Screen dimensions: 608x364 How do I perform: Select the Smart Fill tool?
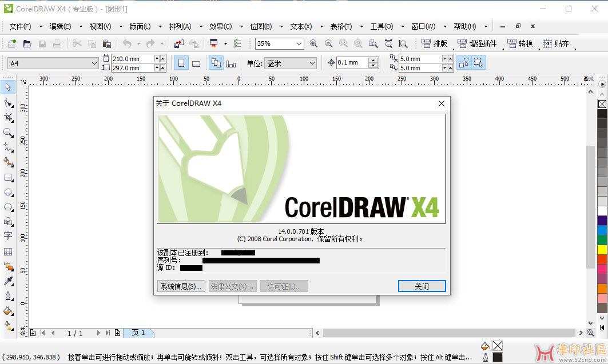(8, 162)
